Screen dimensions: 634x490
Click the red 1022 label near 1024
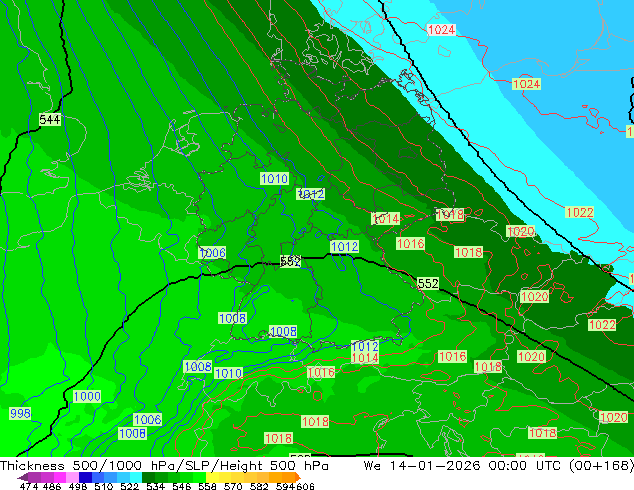click(579, 212)
